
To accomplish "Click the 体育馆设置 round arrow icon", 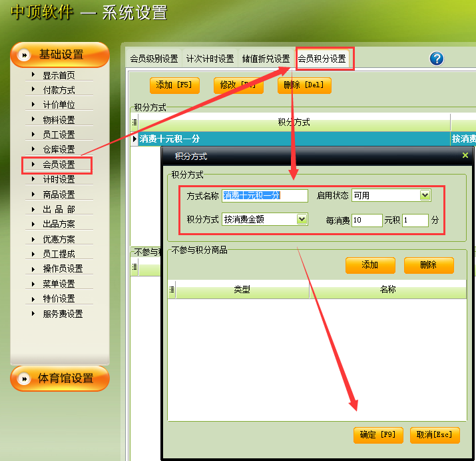I will click(25, 378).
